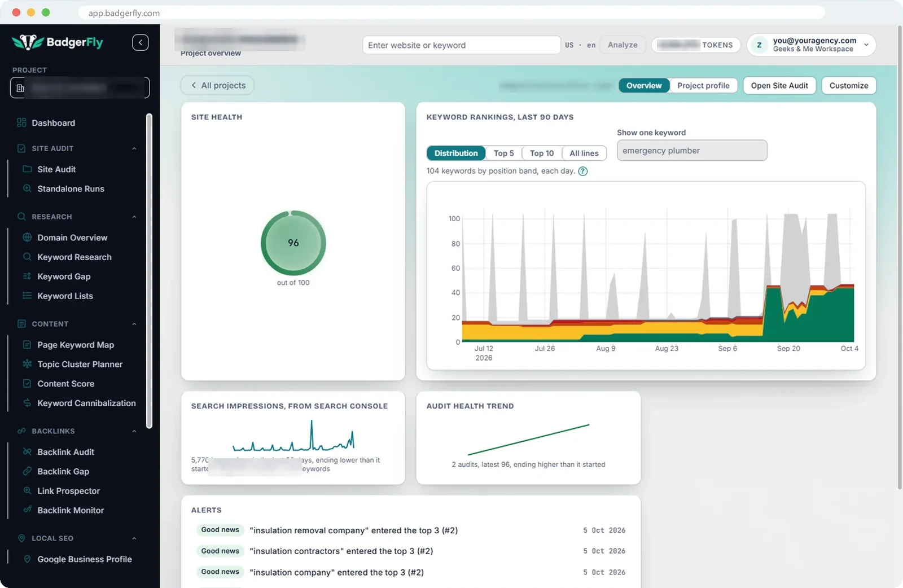The width and height of the screenshot is (903, 588).
Task: Click the Backlink Gap link icon
Action: pyautogui.click(x=27, y=471)
